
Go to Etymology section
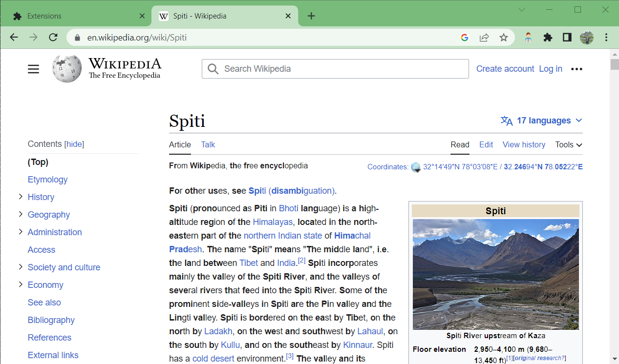click(x=47, y=180)
